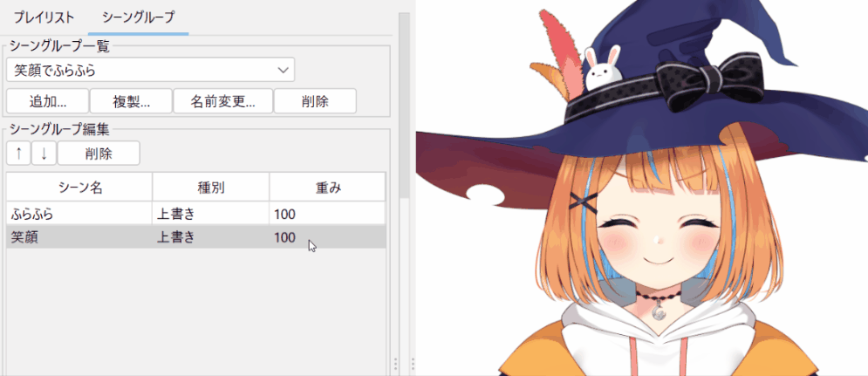Click the 上書き type cell in ふらふら row
This screenshot has height=376, width=868.
(x=210, y=214)
